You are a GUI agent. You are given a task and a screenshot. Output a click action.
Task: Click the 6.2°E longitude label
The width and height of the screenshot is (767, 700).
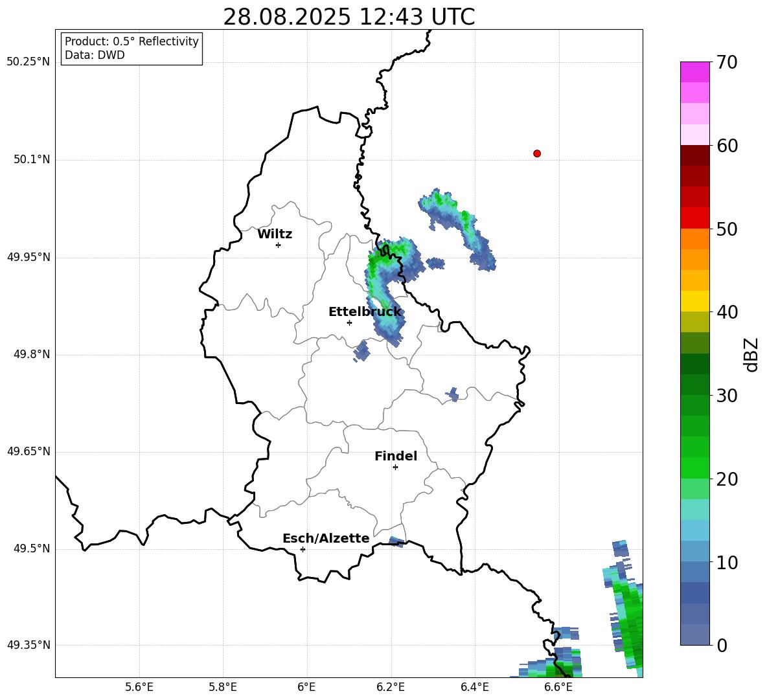click(x=391, y=687)
